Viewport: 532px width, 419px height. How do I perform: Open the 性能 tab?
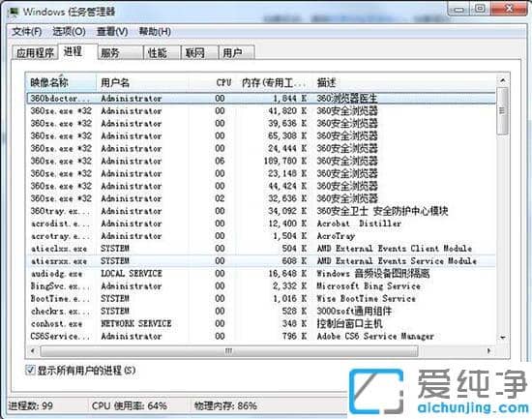tap(162, 53)
